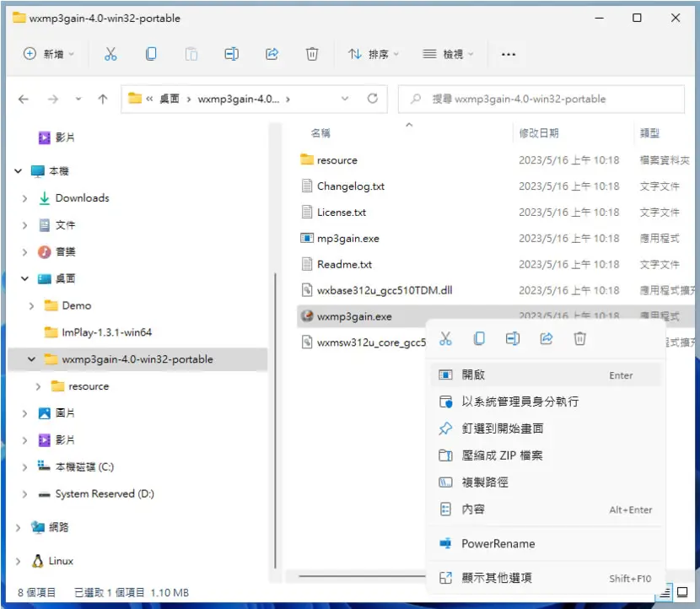Open the 排序 sort dropdown
Viewport: 700px width, 609px height.
click(374, 54)
